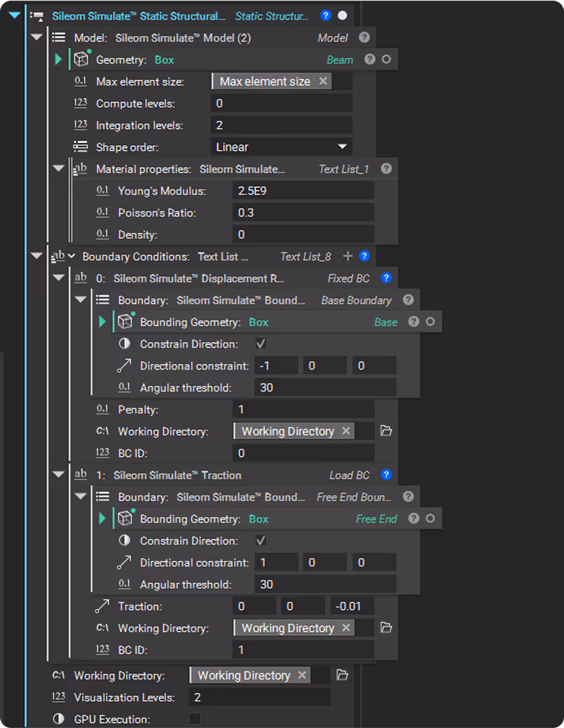Open help for Base Boundary
564x728 pixels.
click(x=408, y=300)
